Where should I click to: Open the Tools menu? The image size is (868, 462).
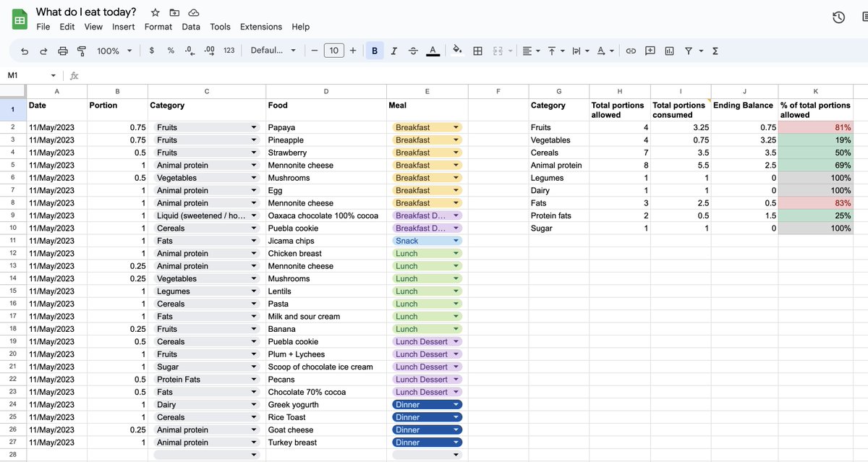(220, 27)
